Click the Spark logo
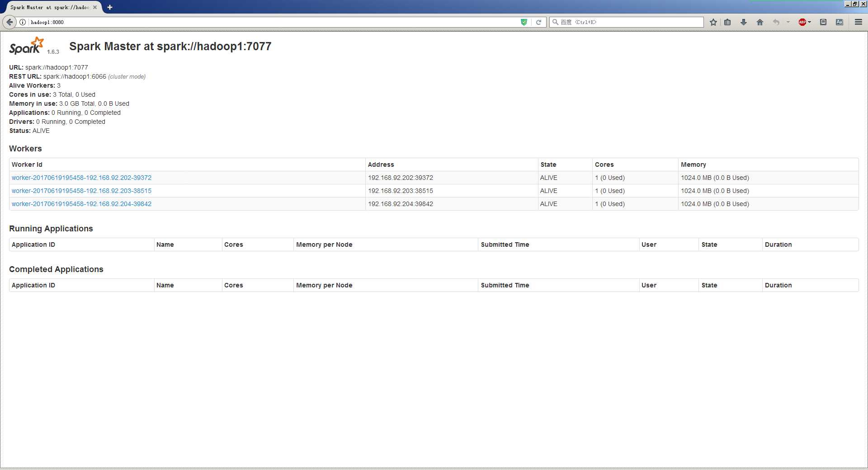Viewport: 868px width, 470px height. pos(27,46)
